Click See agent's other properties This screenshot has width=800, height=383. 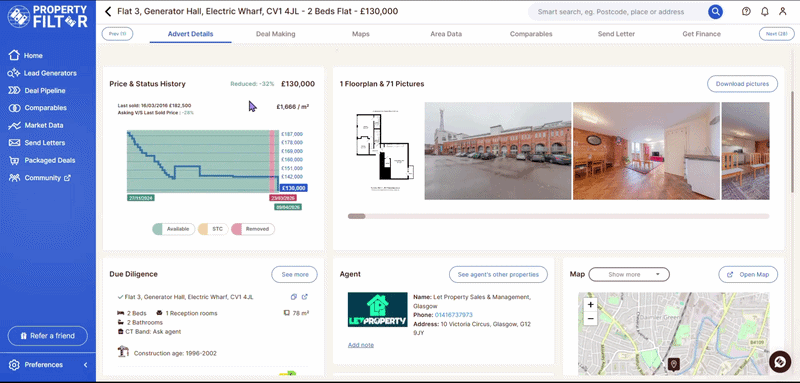(498, 274)
